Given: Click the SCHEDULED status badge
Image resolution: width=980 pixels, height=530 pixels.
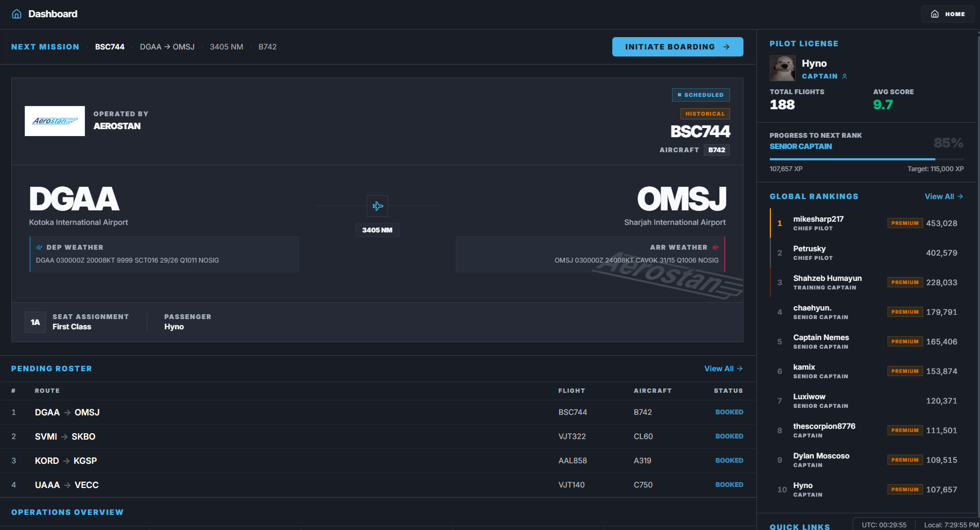Looking at the screenshot, I should pyautogui.click(x=700, y=95).
